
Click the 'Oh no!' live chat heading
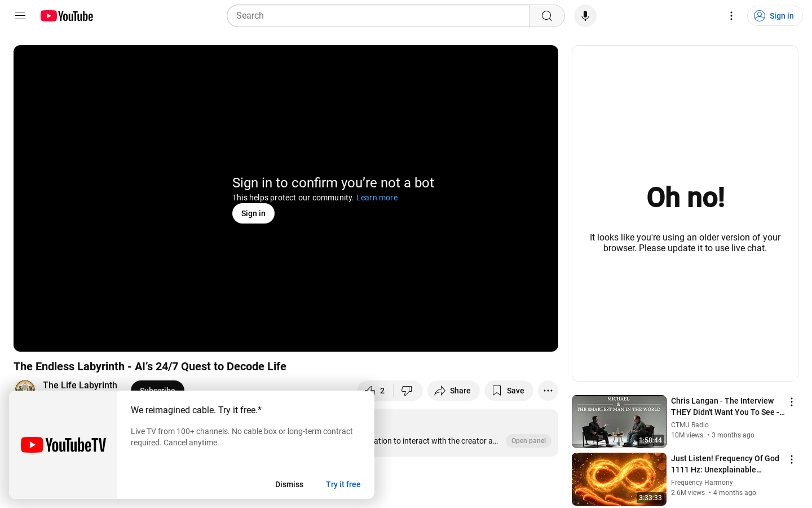[x=686, y=197]
